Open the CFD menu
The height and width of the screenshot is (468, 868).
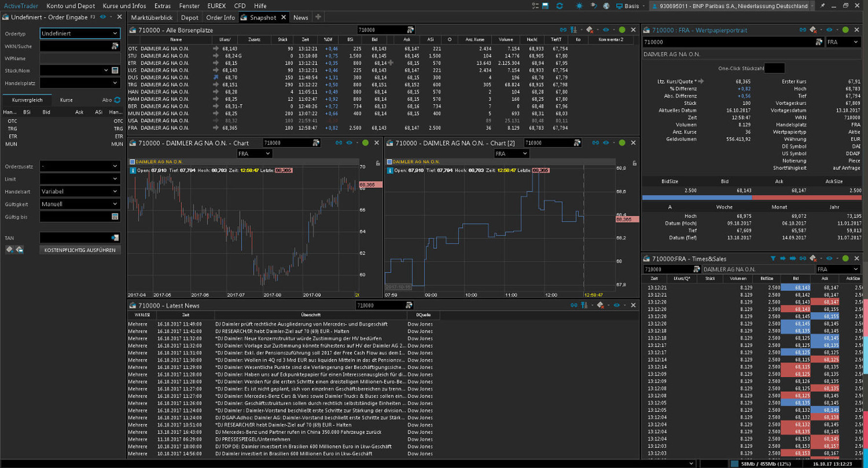pos(239,6)
